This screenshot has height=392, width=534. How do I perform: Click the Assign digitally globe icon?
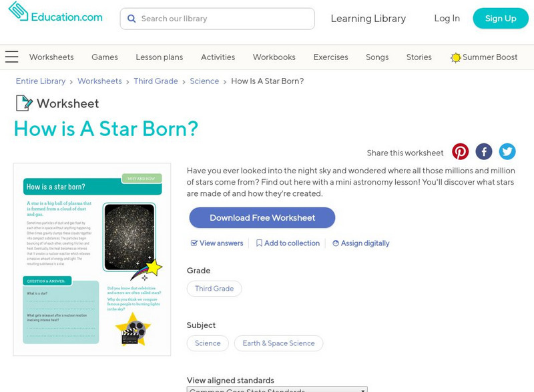coord(335,243)
